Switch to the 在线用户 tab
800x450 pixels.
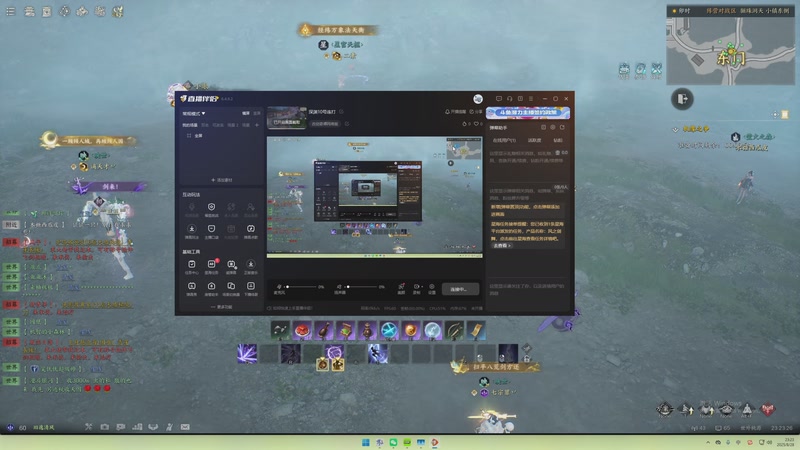[504, 140]
